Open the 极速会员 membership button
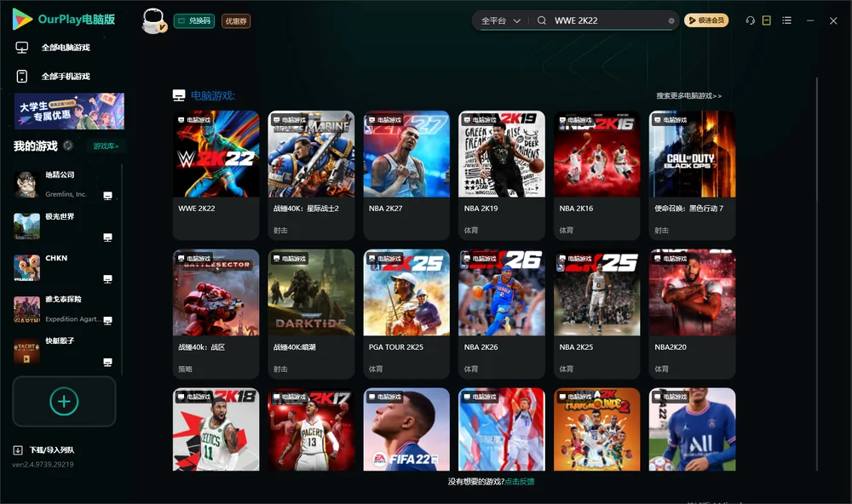852x504 pixels. tap(706, 20)
